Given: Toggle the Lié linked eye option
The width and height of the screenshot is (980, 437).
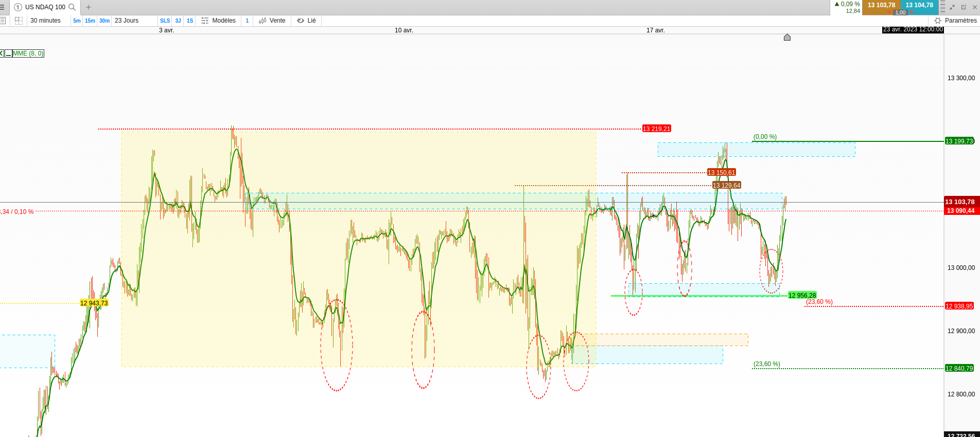Looking at the screenshot, I should [307, 21].
